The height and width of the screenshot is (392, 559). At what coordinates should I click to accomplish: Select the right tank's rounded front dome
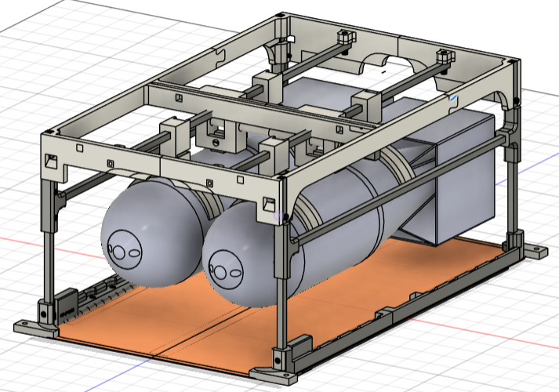click(x=253, y=253)
